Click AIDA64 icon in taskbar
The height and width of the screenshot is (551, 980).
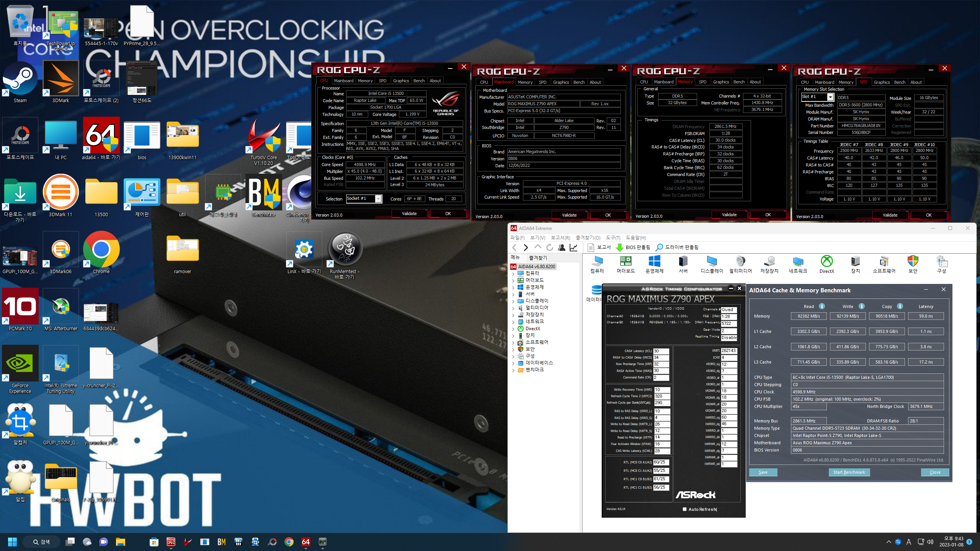click(x=305, y=542)
